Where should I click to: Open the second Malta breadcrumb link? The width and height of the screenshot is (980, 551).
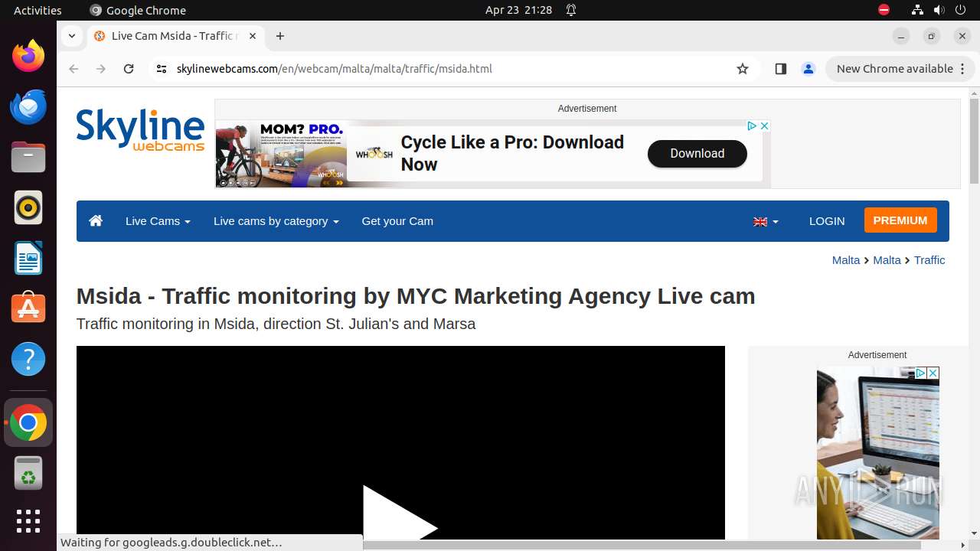887,260
